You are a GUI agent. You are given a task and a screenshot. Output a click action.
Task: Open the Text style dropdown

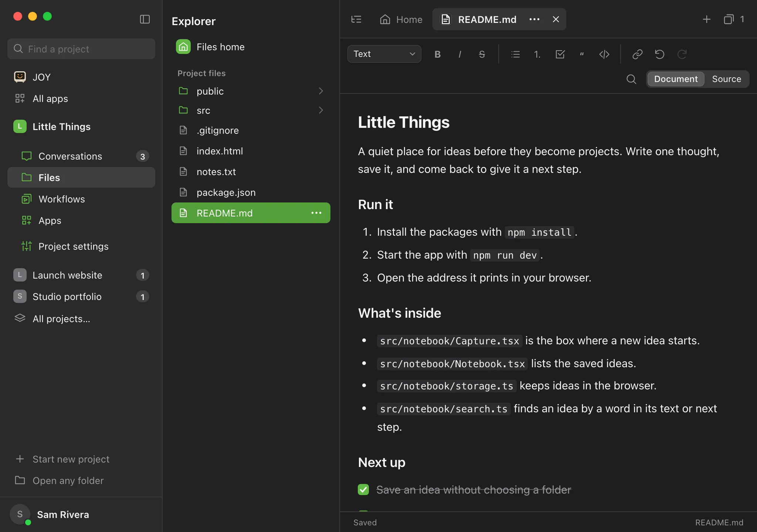click(384, 54)
